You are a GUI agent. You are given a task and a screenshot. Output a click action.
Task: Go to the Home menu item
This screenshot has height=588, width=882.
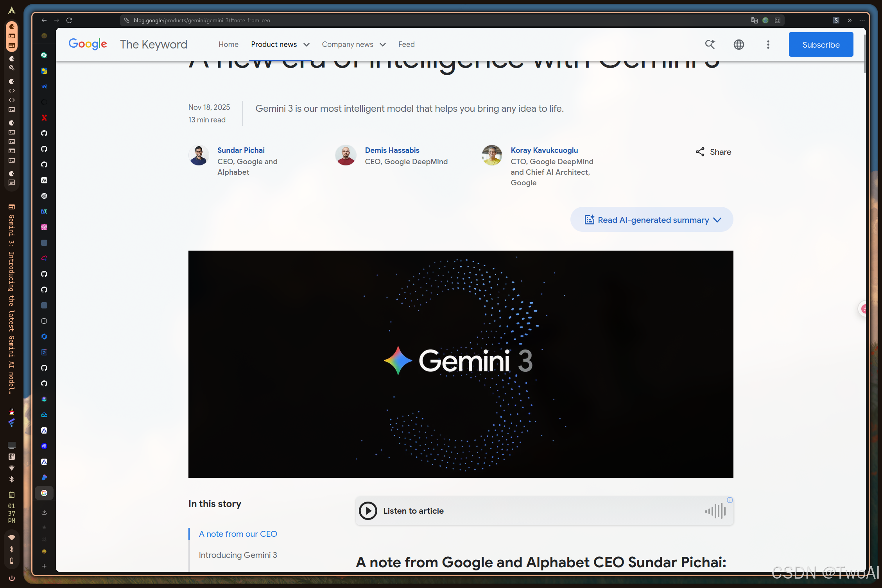click(x=228, y=45)
